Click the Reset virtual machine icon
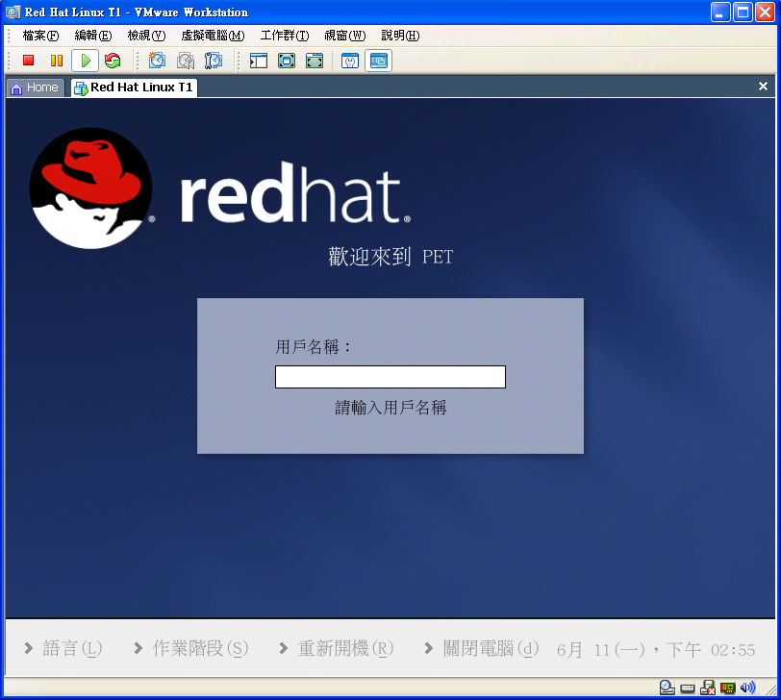 tap(113, 61)
